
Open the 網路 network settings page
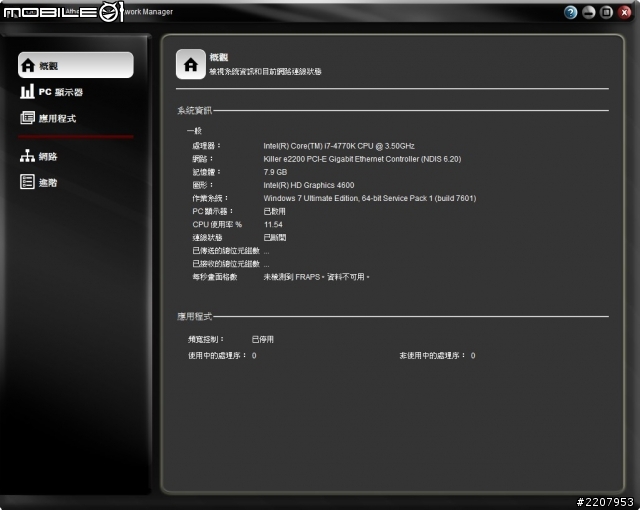48,156
